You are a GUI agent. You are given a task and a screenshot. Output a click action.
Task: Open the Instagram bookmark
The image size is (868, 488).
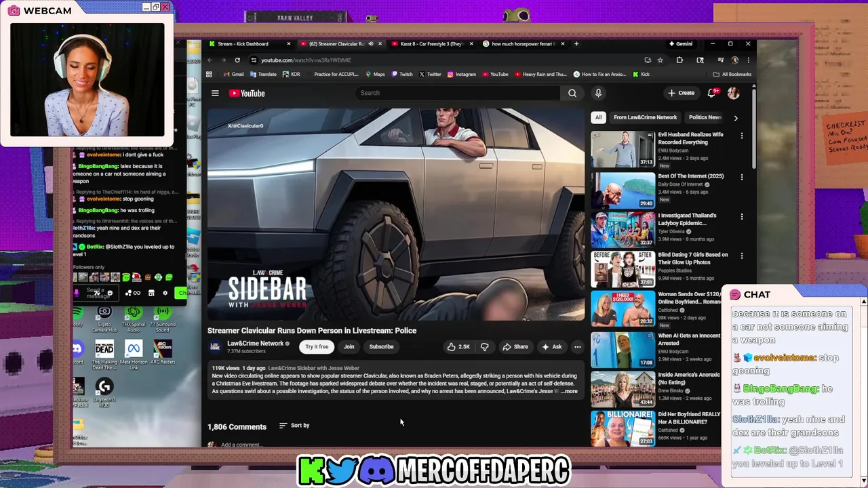tap(461, 74)
